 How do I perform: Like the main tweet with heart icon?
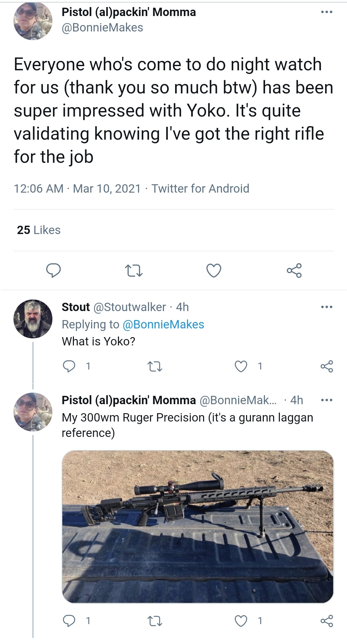(x=214, y=270)
